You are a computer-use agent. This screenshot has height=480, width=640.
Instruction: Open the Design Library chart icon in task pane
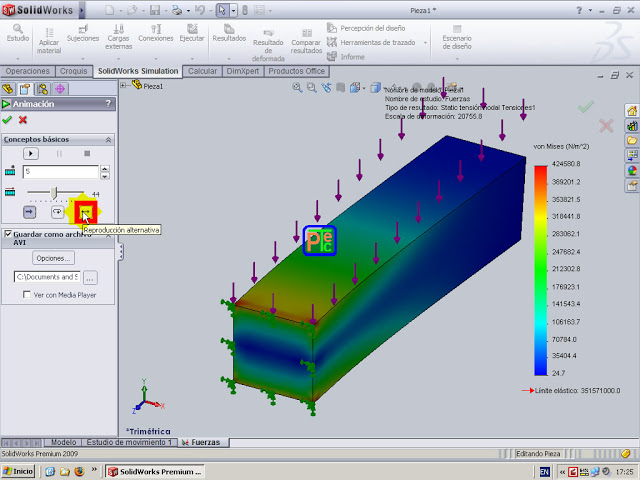coord(632,125)
